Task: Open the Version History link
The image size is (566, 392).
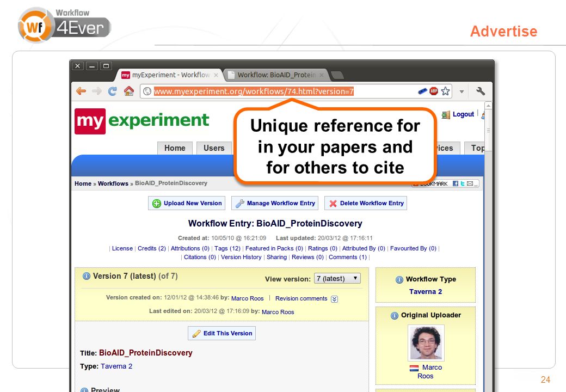Action: click(x=241, y=257)
